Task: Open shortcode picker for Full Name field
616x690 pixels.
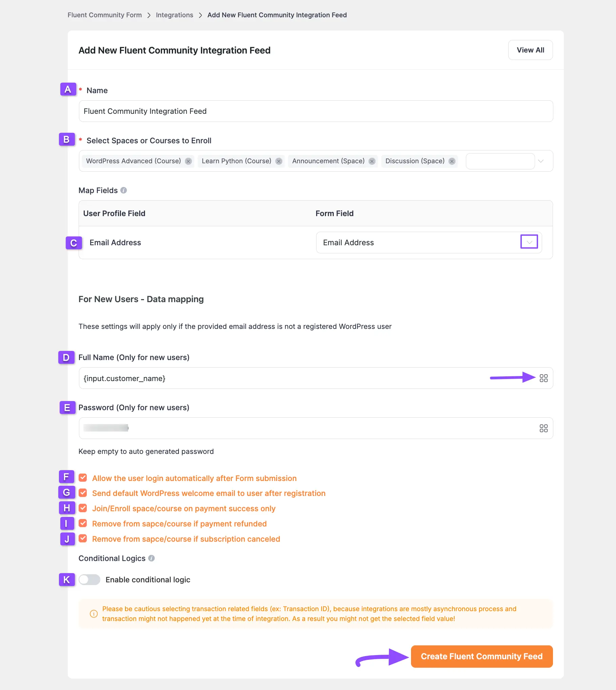Action: (543, 378)
